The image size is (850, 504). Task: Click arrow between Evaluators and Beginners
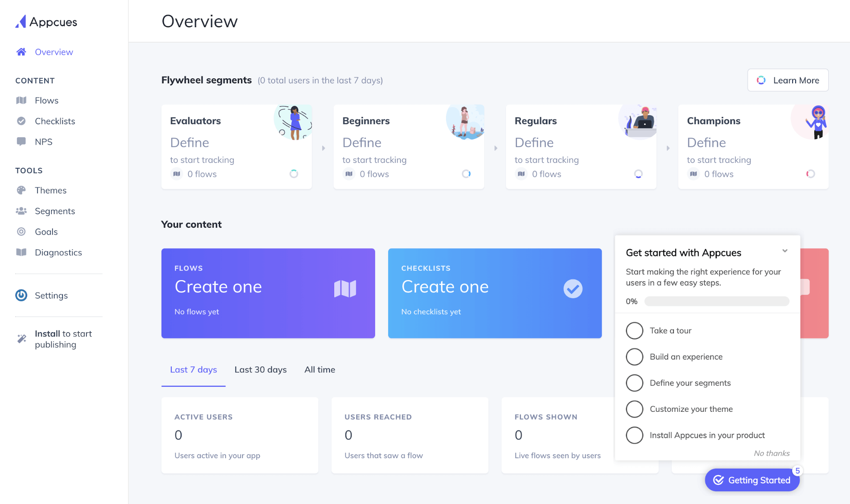(x=324, y=148)
